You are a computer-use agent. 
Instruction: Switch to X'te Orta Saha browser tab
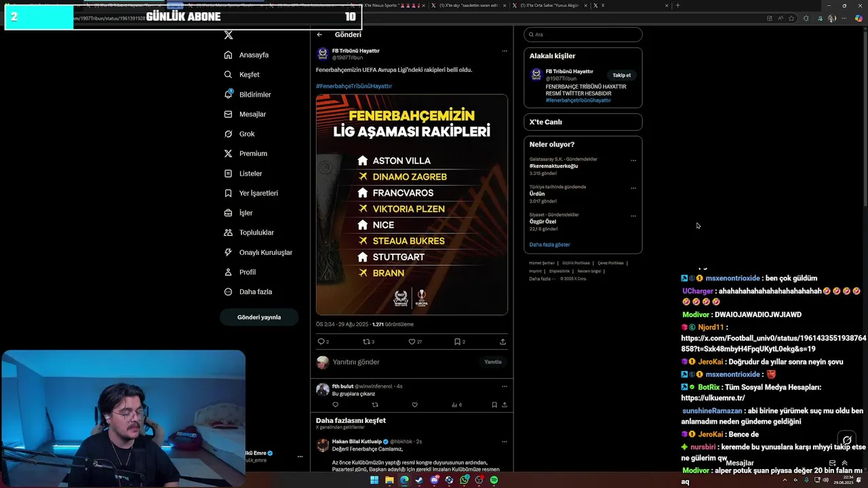(x=550, y=5)
